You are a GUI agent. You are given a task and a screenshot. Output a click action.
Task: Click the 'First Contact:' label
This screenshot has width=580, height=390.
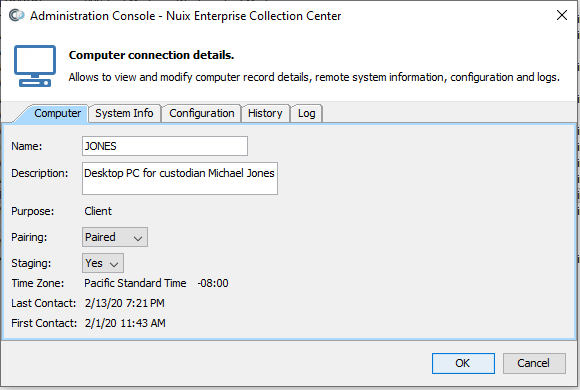(44, 323)
